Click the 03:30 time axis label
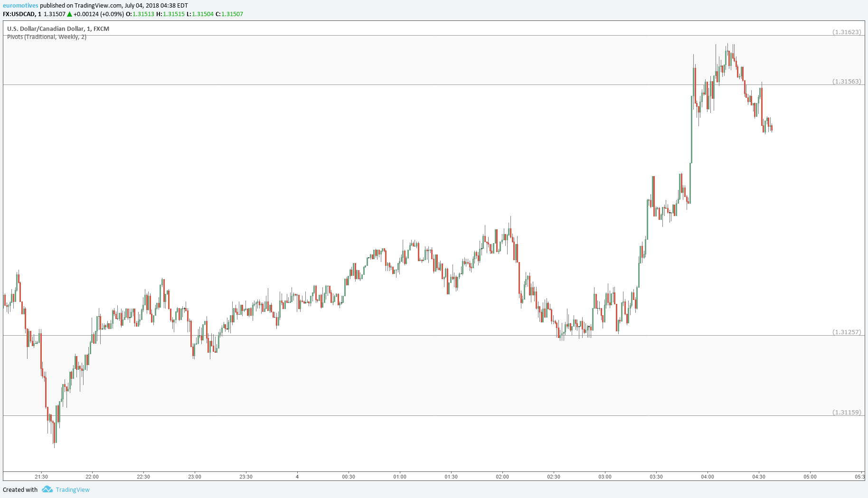This screenshot has height=498, width=868. coord(656,477)
